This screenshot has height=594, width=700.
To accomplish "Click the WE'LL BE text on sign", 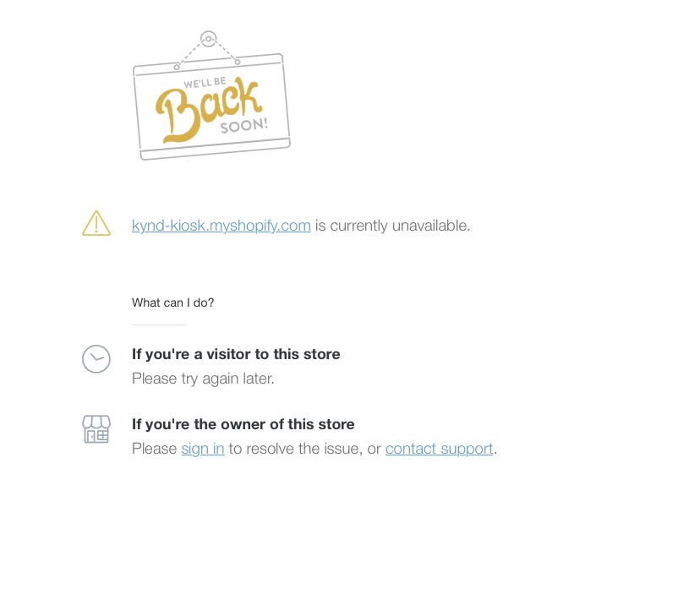I will pyautogui.click(x=205, y=83).
